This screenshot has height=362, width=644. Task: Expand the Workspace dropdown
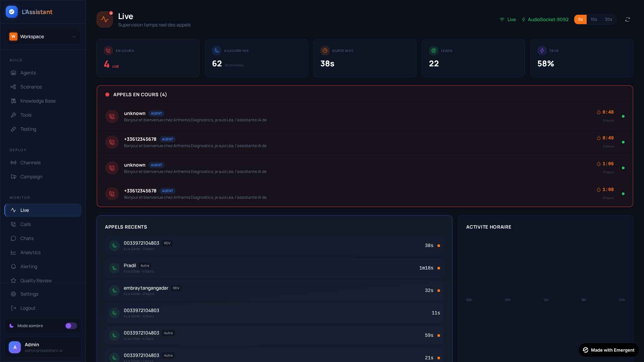point(43,37)
